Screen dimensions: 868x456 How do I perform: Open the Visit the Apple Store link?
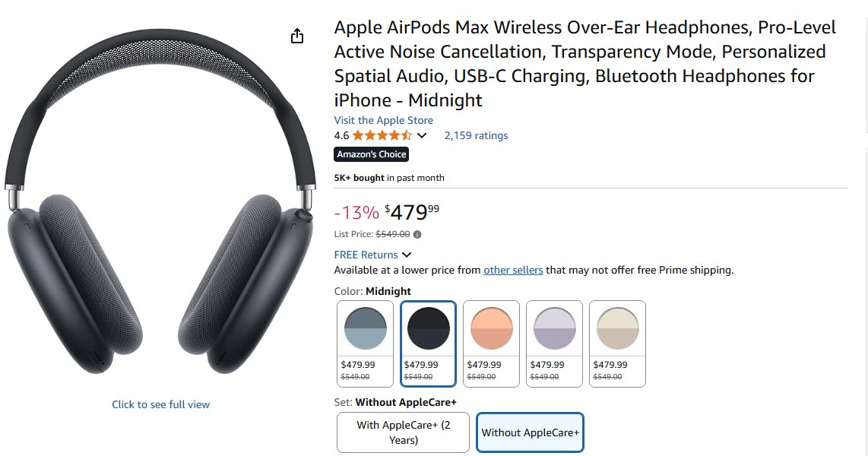coord(384,120)
